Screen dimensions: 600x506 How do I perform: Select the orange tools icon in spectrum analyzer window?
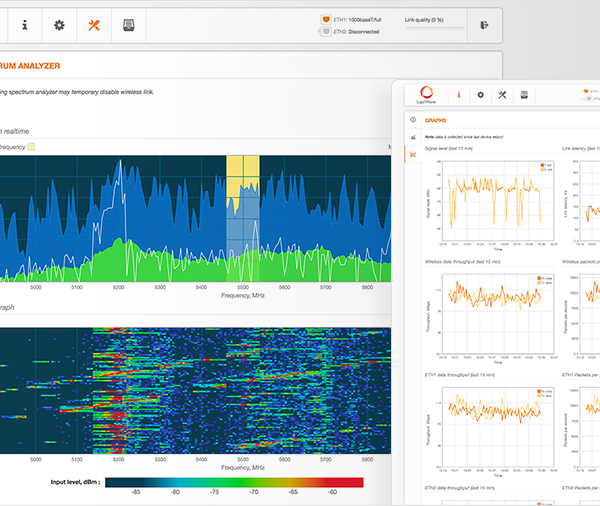coord(94,25)
